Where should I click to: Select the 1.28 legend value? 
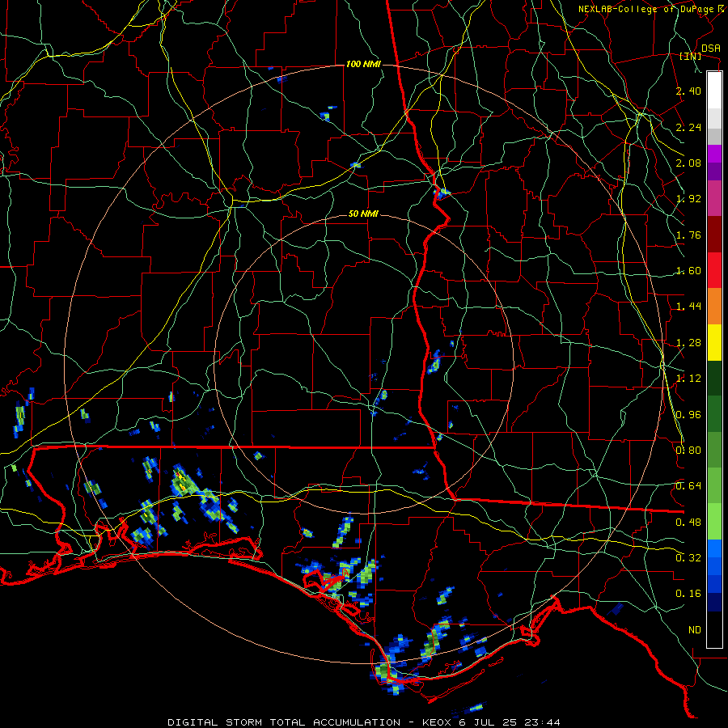click(x=688, y=343)
